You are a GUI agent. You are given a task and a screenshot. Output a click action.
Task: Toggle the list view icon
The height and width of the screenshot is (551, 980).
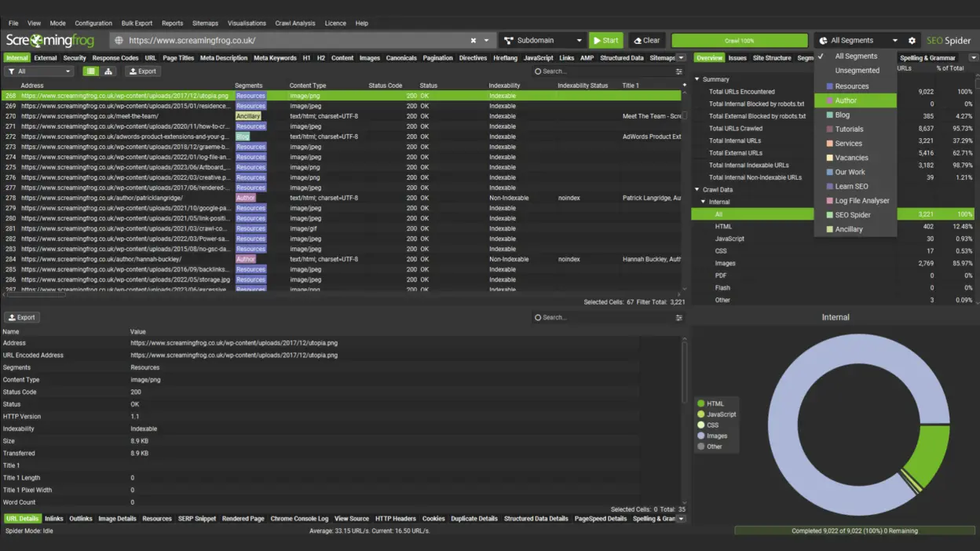(x=90, y=71)
